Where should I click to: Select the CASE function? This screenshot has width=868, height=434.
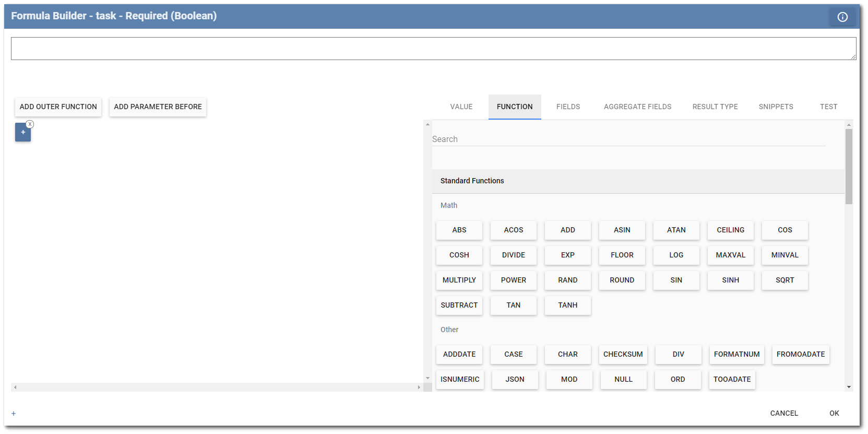click(513, 354)
